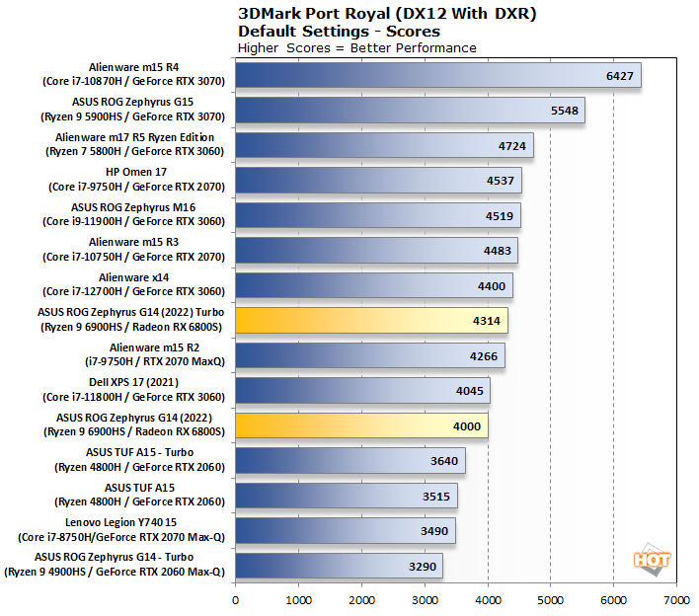Click the 3640 score value
This screenshot has width=699, height=616.
pos(444,461)
